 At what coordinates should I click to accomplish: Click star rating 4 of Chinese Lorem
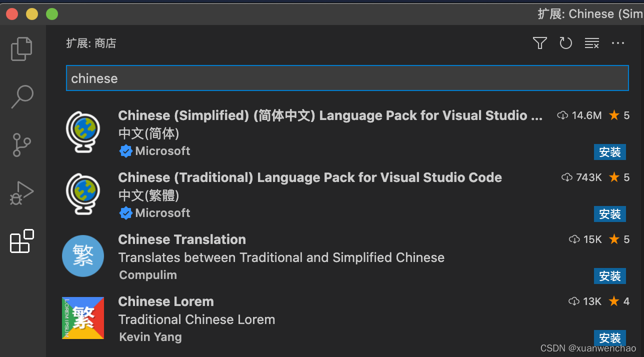click(x=619, y=301)
